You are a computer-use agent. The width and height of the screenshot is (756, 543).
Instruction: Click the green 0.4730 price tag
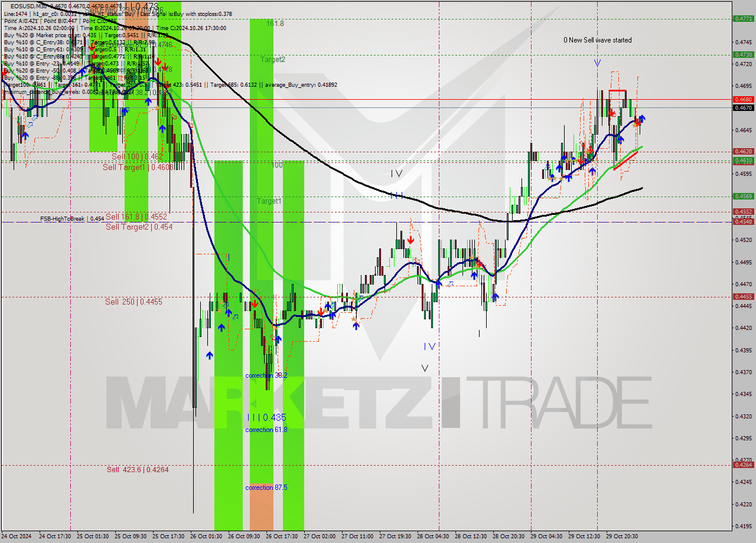pos(743,54)
